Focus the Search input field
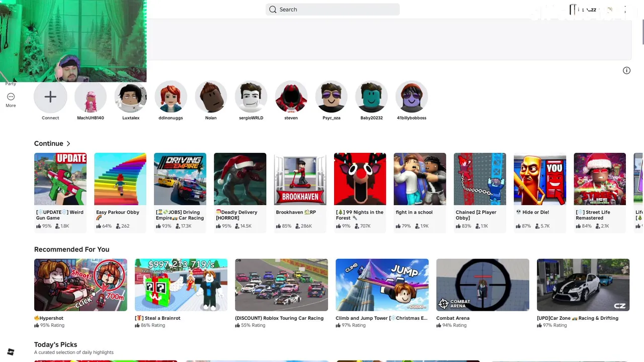Image resolution: width=644 pixels, height=362 pixels. coord(333,10)
